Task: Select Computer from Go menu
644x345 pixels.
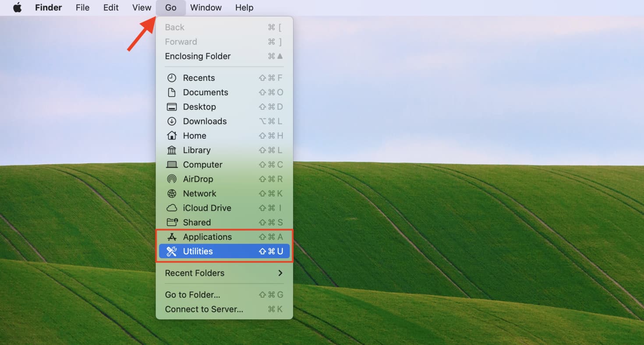Action: click(224, 165)
